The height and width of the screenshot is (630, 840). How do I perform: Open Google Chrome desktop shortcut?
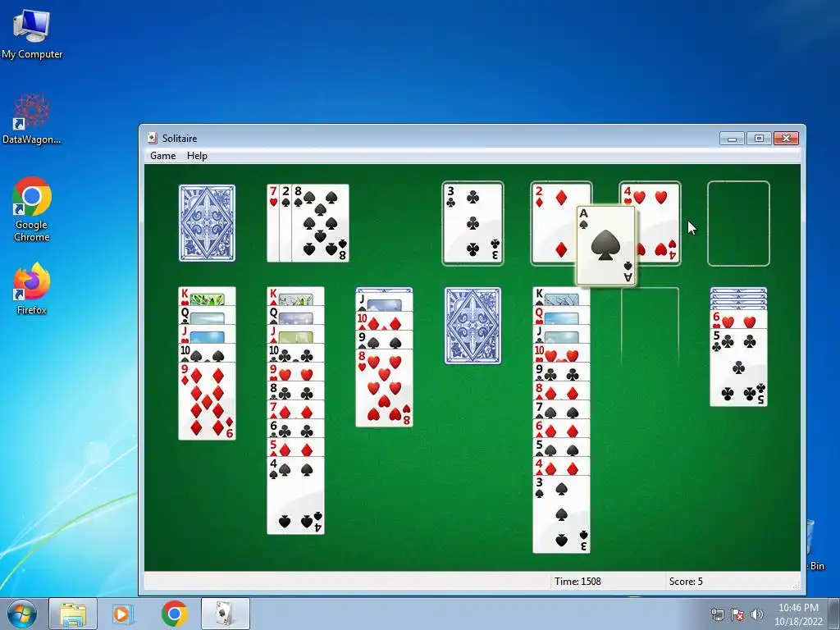pyautogui.click(x=32, y=209)
